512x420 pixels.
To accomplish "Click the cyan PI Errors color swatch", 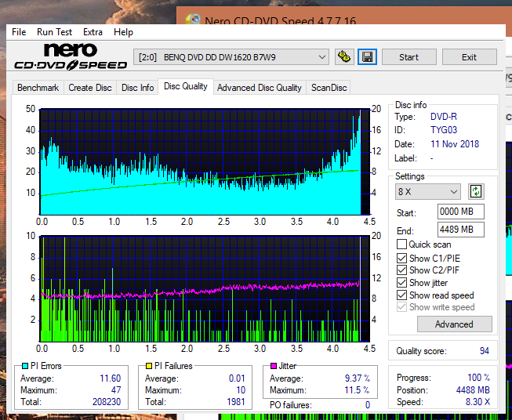I will 25,366.
